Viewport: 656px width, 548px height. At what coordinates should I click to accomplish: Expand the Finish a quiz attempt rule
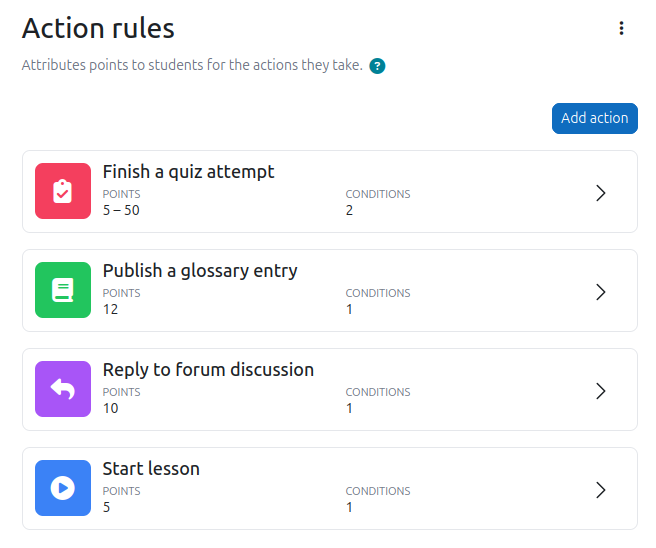click(x=601, y=193)
